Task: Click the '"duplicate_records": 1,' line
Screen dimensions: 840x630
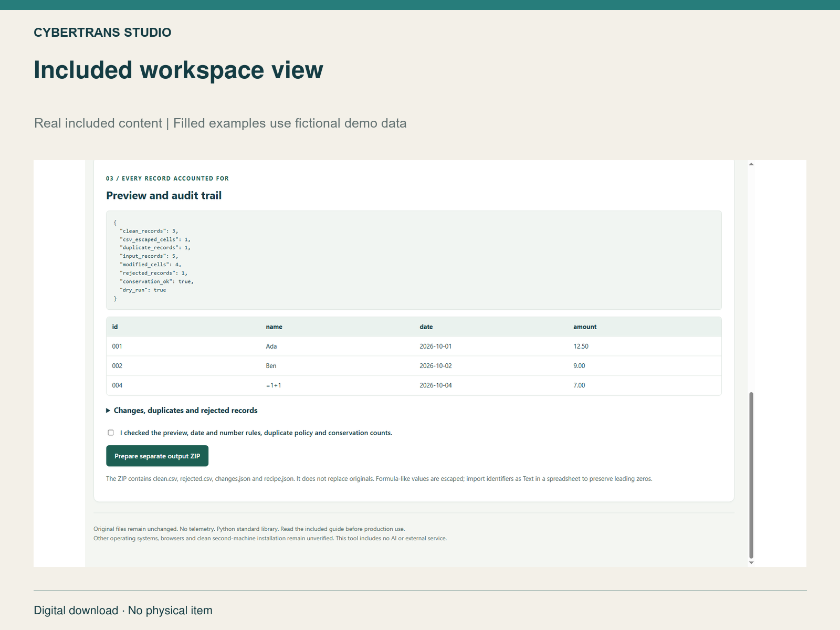Action: 155,248
